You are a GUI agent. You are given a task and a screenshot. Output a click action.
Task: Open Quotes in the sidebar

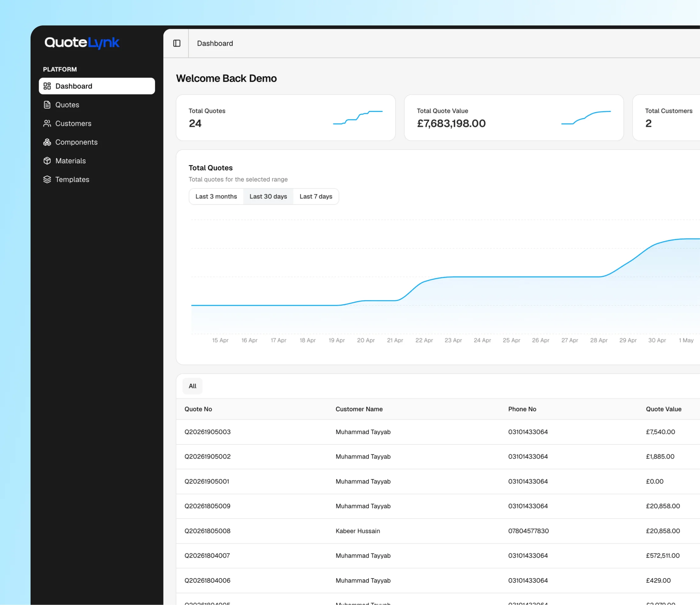[x=97, y=105]
